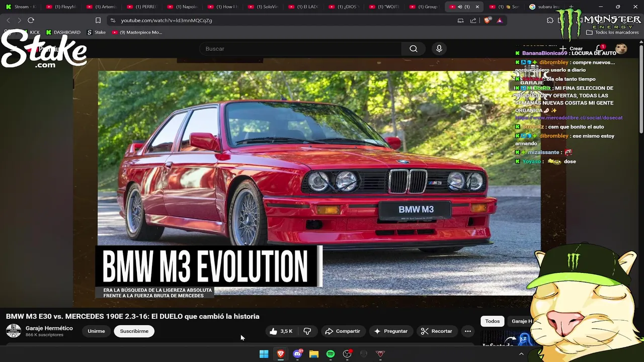
Task: Select the Garaje H filter chip
Action: click(521, 321)
